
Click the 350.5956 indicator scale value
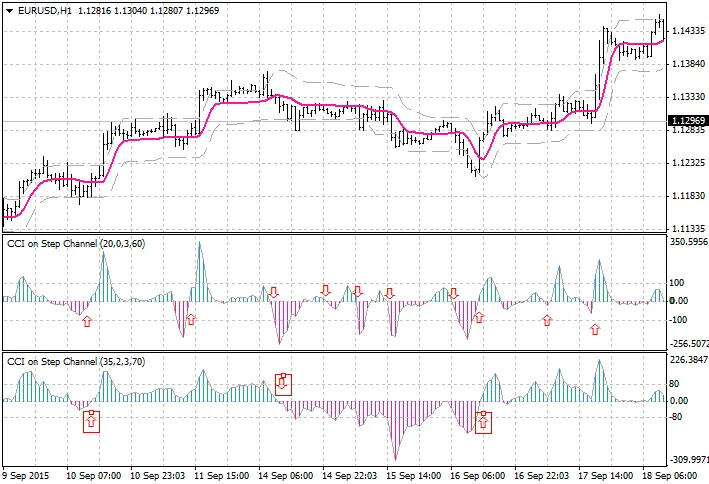686,241
